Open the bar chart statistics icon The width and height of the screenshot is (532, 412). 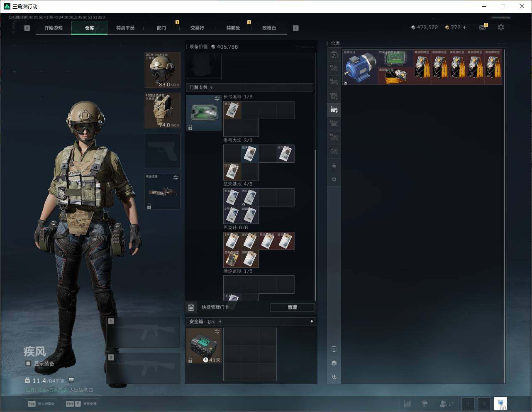(x=408, y=404)
